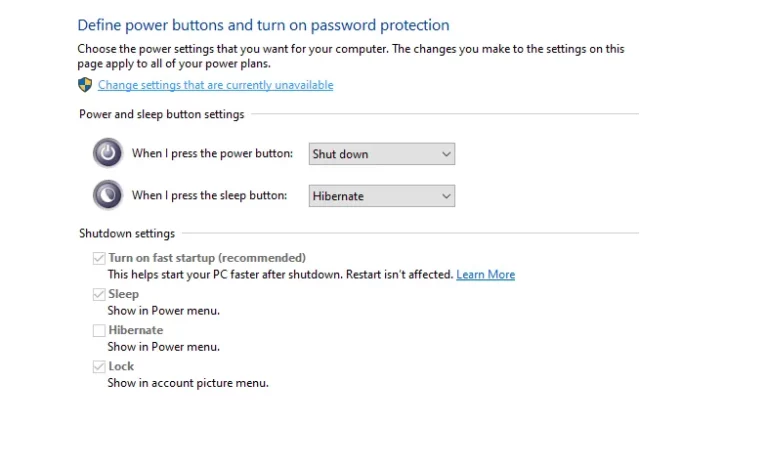Click the UAC shield icon
Screen dimensions: 768x467
tap(85, 85)
